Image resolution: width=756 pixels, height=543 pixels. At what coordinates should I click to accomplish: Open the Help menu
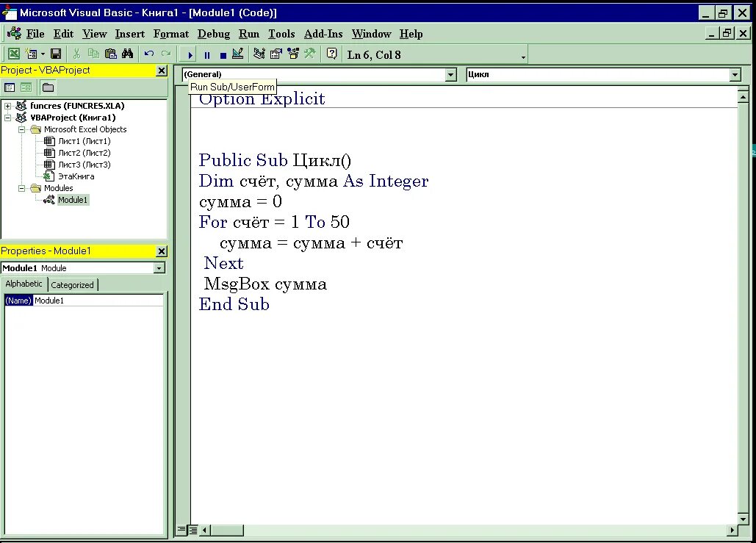pyautogui.click(x=411, y=34)
